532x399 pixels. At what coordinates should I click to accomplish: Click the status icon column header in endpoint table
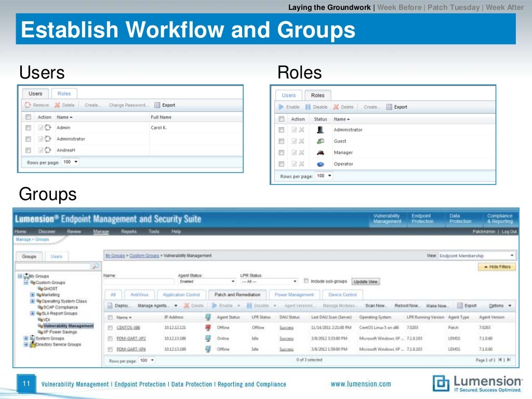[x=208, y=317]
